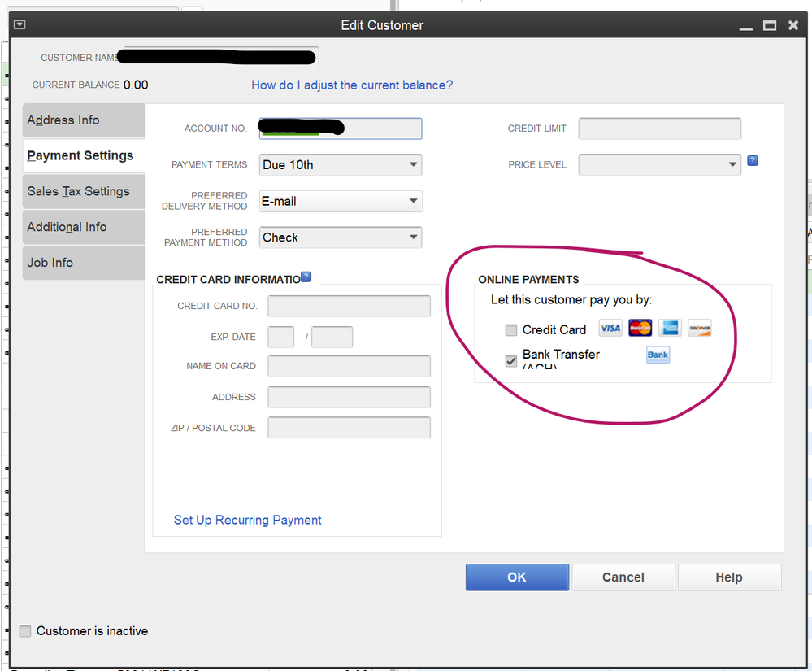Open Sales Tax Settings tab

coord(84,191)
